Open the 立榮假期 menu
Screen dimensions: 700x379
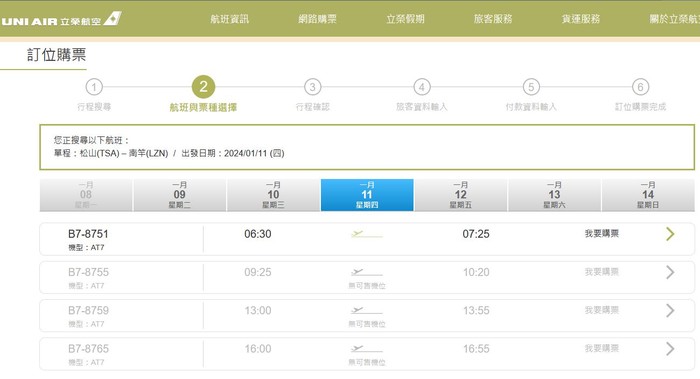click(405, 19)
